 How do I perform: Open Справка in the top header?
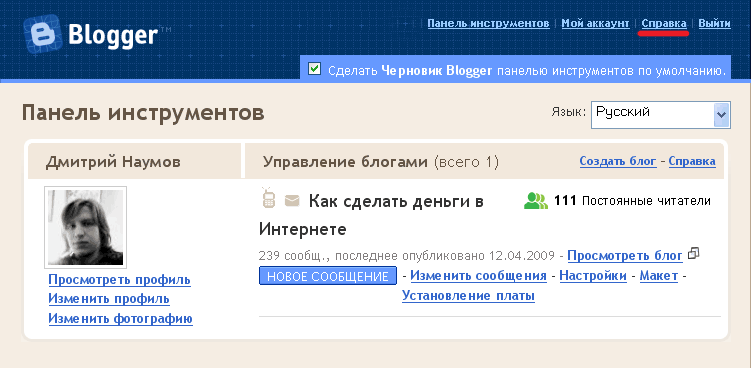click(664, 23)
